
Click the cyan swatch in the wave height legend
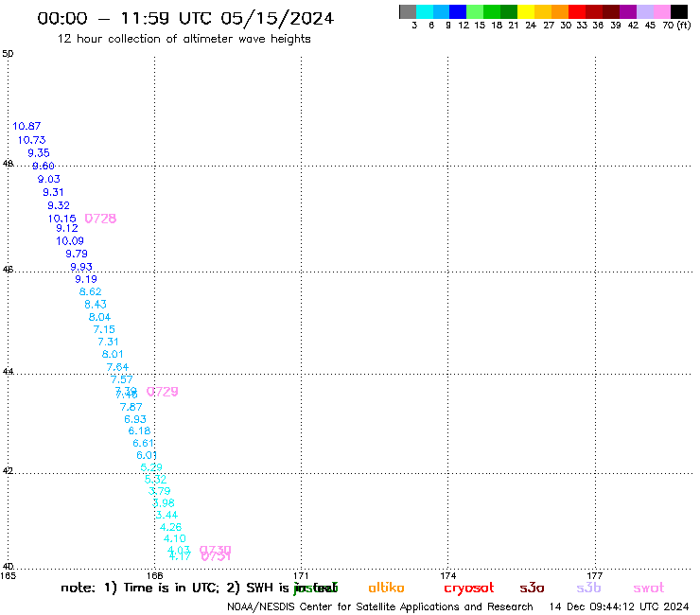(x=425, y=11)
